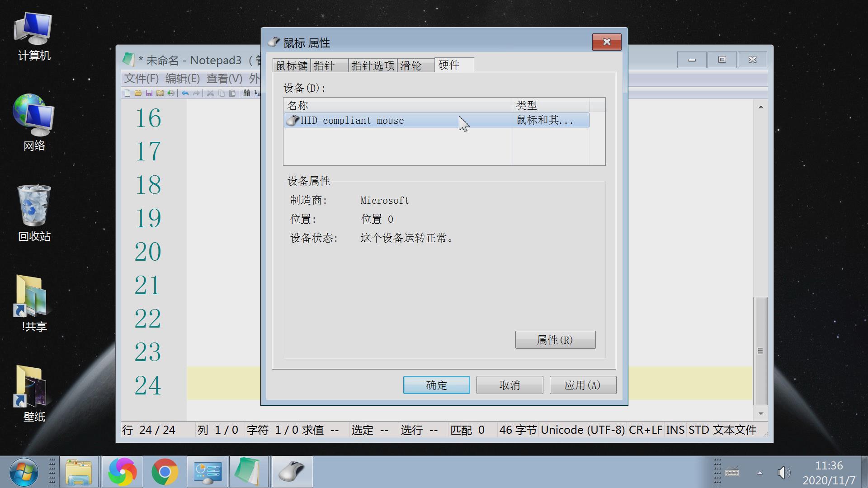Click the purple Save floppy icon
The width and height of the screenshot is (868, 488).
(x=149, y=94)
